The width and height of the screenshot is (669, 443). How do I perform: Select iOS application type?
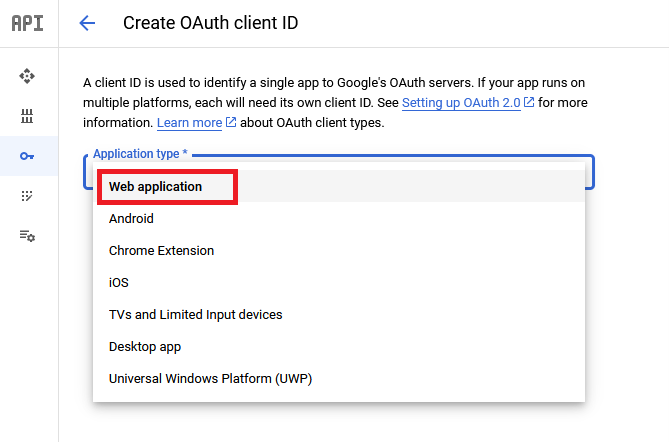pos(339,283)
